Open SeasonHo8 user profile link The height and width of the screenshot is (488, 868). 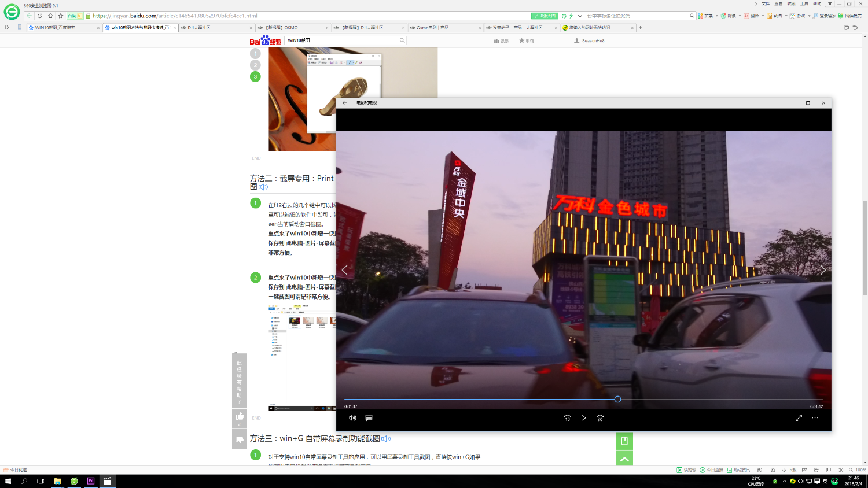click(589, 40)
